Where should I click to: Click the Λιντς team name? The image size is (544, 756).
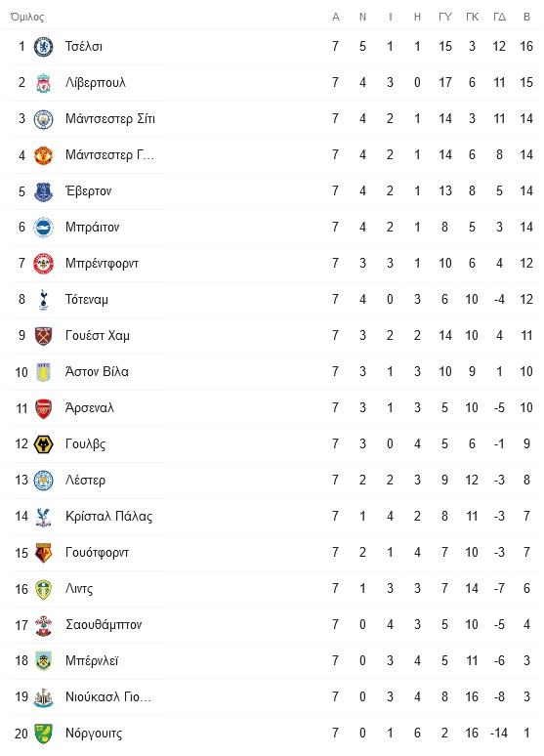[79, 589]
